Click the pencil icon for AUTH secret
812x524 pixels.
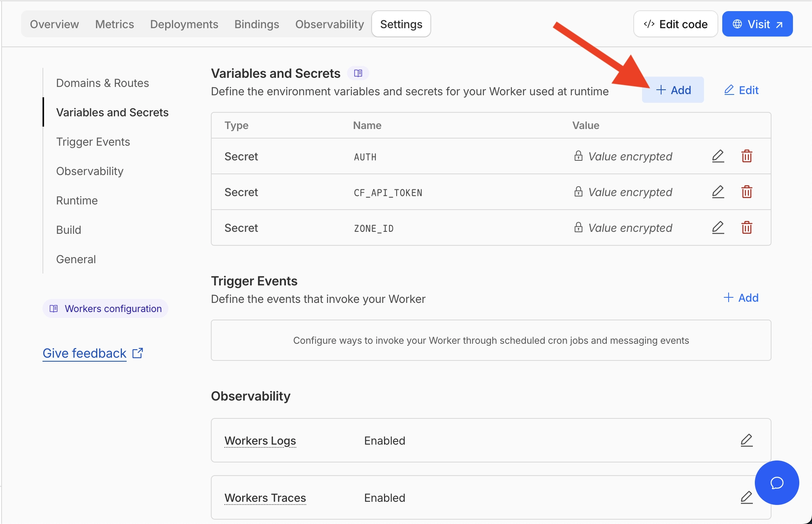click(718, 156)
